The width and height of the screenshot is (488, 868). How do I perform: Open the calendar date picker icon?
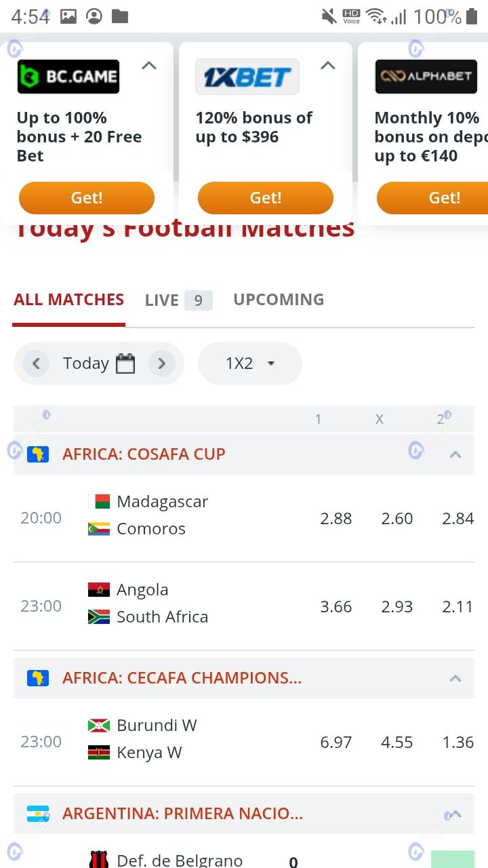(x=125, y=363)
